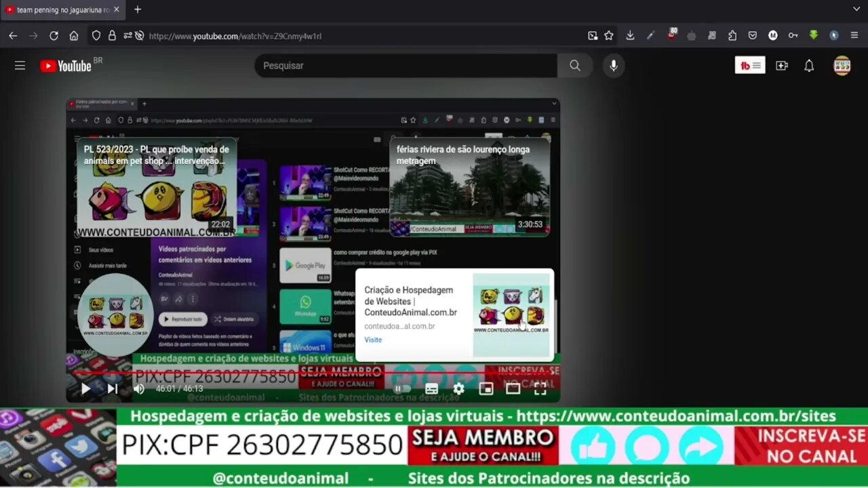Open the key password extension icon
The width and height of the screenshot is (868, 488).
click(793, 36)
